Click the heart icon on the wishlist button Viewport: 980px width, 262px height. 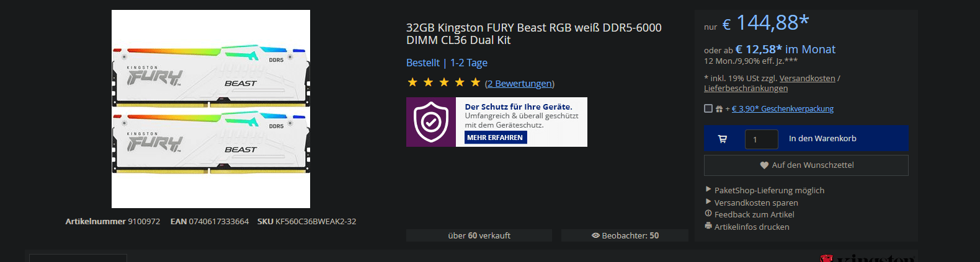pyautogui.click(x=764, y=165)
